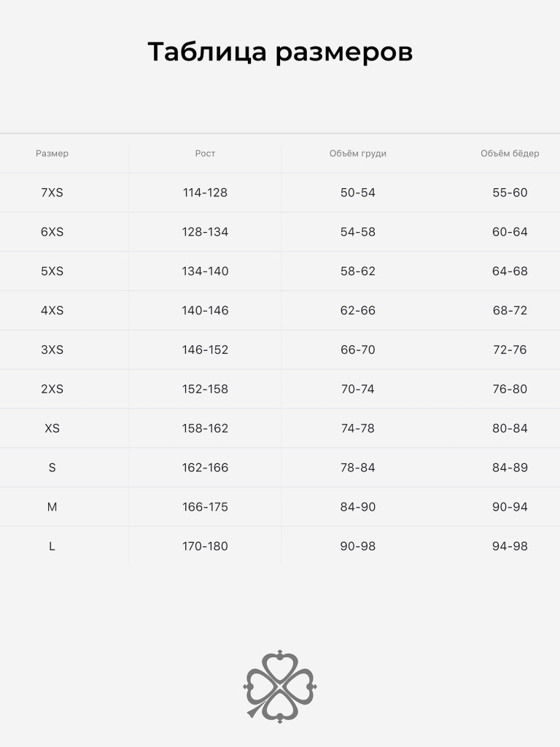Pick the 5XS size label
Viewport: 560px width, 747px height.
pos(52,271)
